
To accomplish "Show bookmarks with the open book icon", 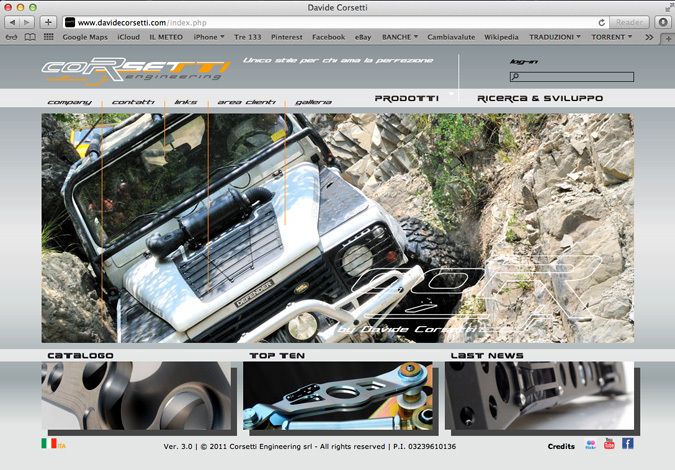I will (30, 37).
